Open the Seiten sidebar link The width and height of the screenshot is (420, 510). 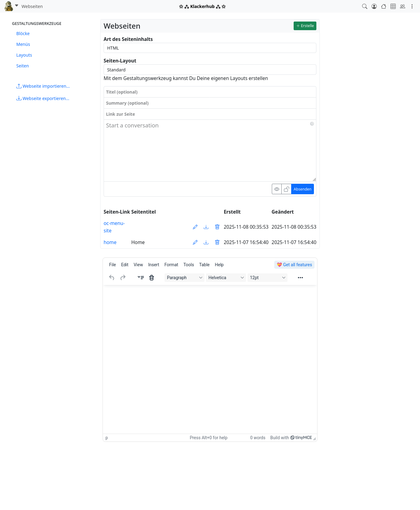tap(22, 66)
